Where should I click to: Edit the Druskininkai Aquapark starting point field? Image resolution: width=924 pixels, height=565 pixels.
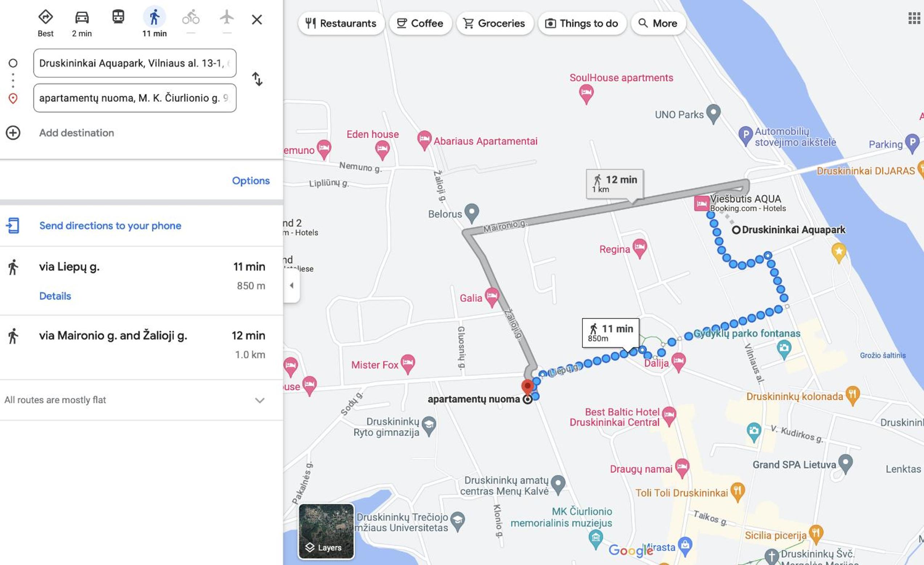pyautogui.click(x=135, y=63)
